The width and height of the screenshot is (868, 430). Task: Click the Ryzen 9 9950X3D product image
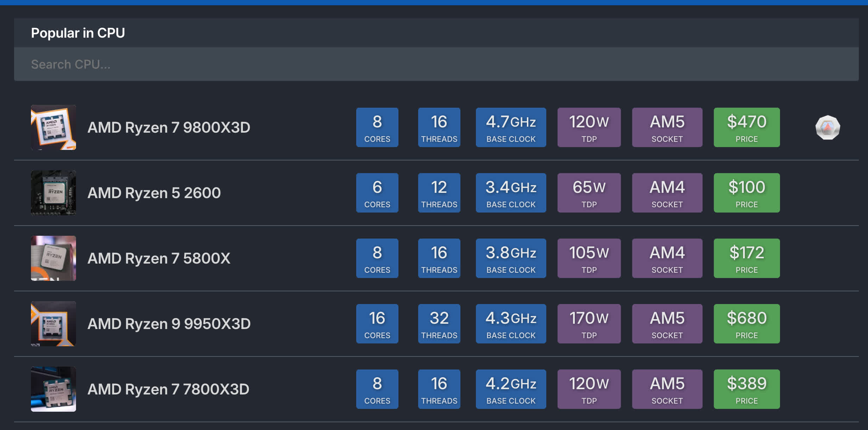tap(54, 324)
